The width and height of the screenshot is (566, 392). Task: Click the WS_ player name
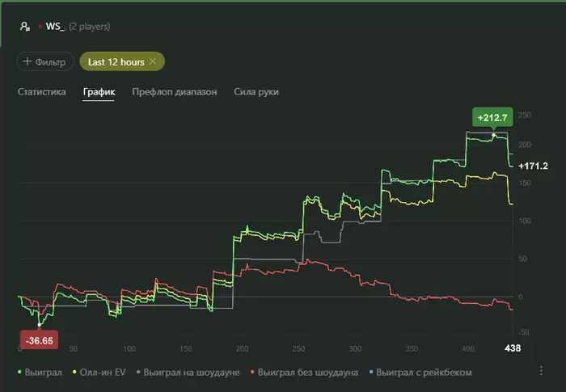point(55,27)
